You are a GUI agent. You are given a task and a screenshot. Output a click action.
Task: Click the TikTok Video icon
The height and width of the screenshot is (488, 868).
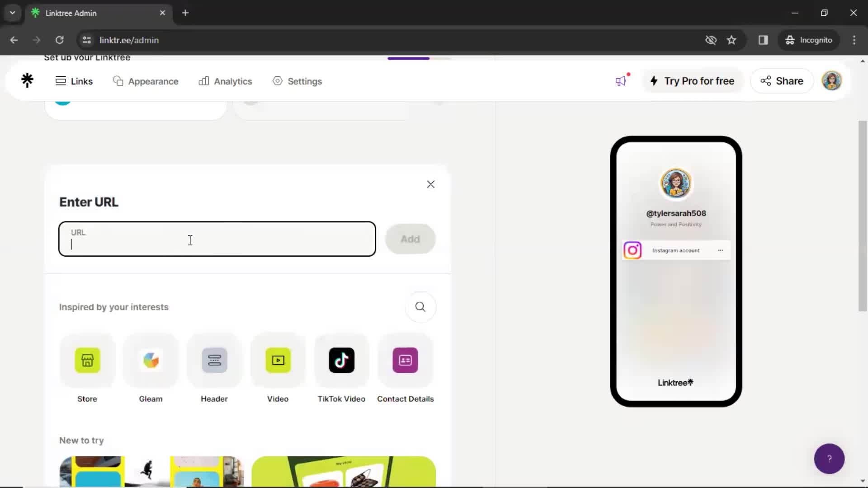[342, 360]
